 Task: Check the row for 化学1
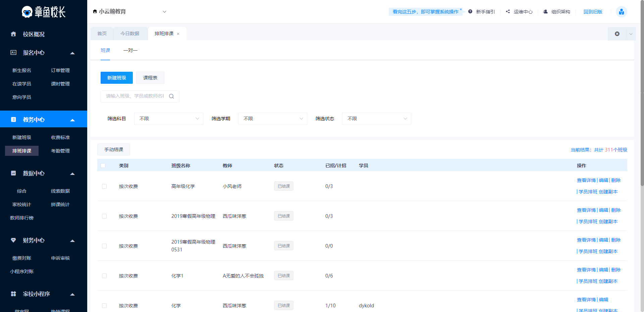pyautogui.click(x=104, y=276)
